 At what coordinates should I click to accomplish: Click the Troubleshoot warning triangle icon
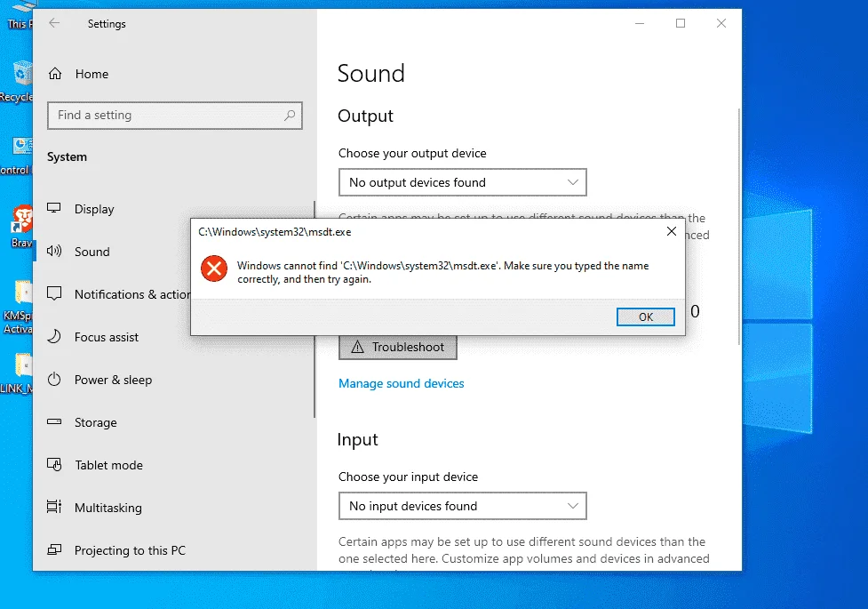point(358,348)
